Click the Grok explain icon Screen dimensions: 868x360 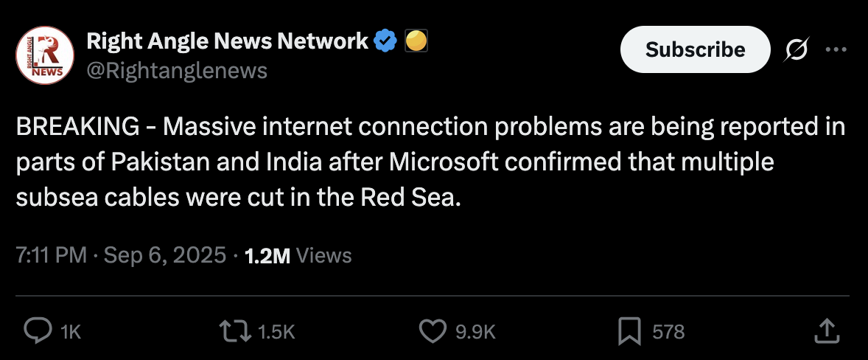[797, 49]
